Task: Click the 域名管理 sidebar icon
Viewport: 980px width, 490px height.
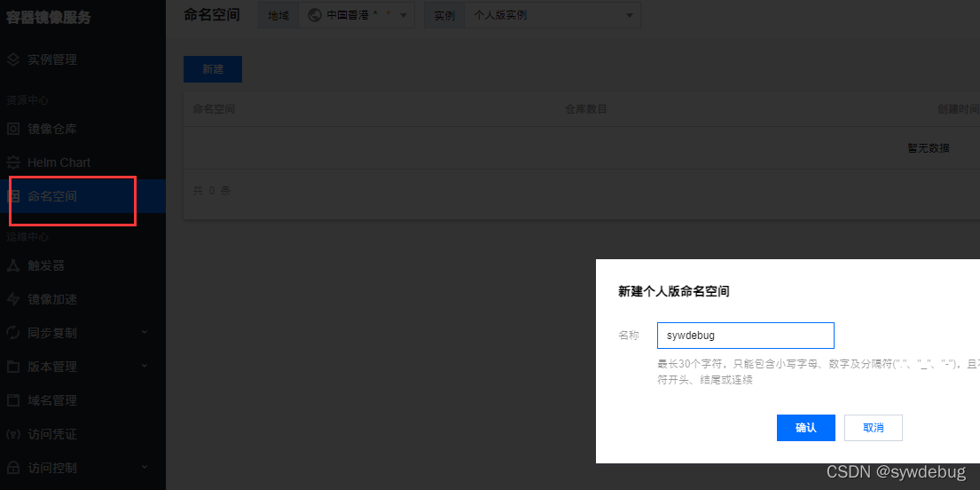Action: pos(13,400)
